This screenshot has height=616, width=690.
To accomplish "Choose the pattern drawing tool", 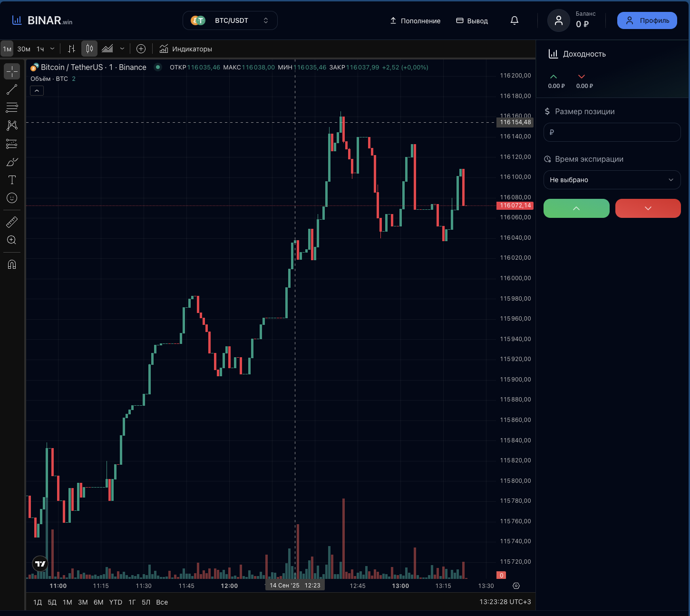I will pyautogui.click(x=12, y=126).
